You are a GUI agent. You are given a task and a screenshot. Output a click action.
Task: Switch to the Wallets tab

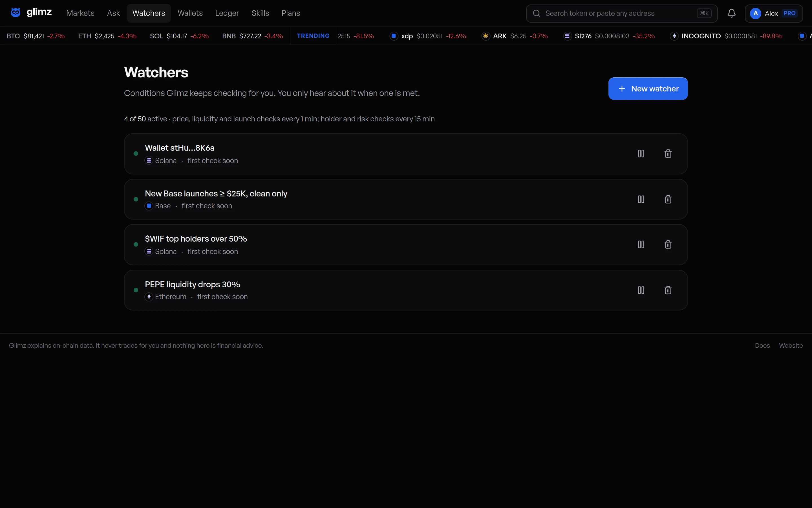click(190, 13)
